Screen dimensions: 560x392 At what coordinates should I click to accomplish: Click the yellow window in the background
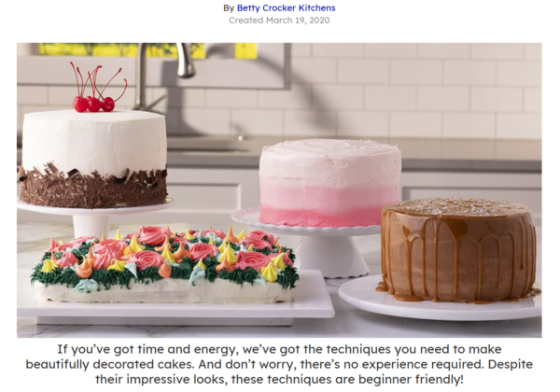pos(121,50)
